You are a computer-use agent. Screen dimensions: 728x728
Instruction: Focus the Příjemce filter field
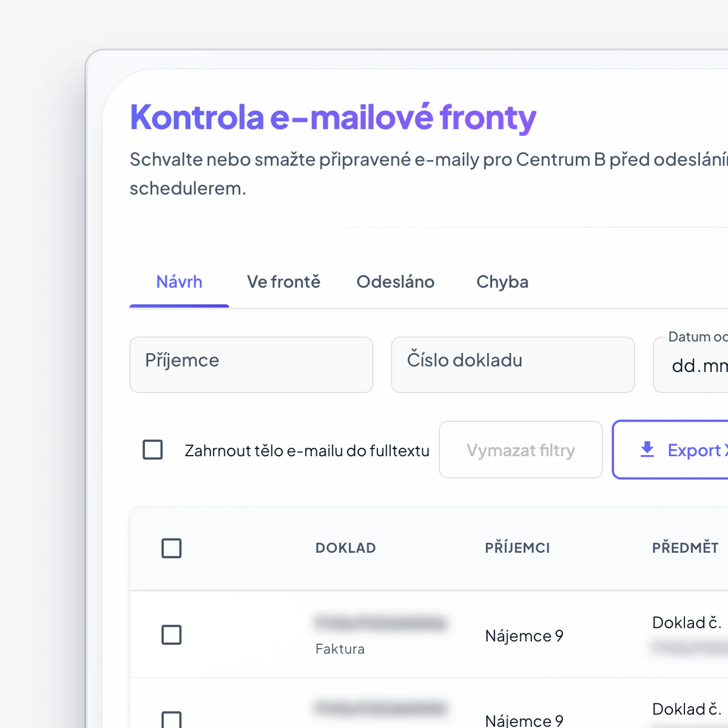click(251, 365)
